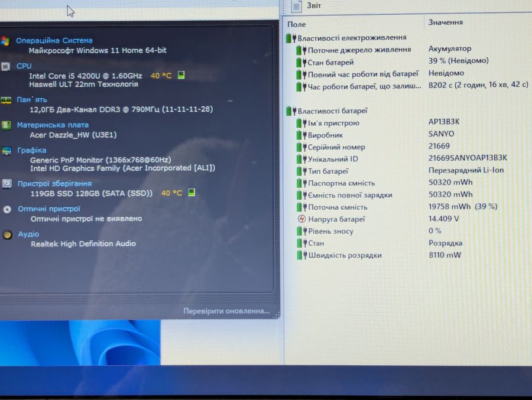Click Перевірити оновлення link

click(226, 311)
